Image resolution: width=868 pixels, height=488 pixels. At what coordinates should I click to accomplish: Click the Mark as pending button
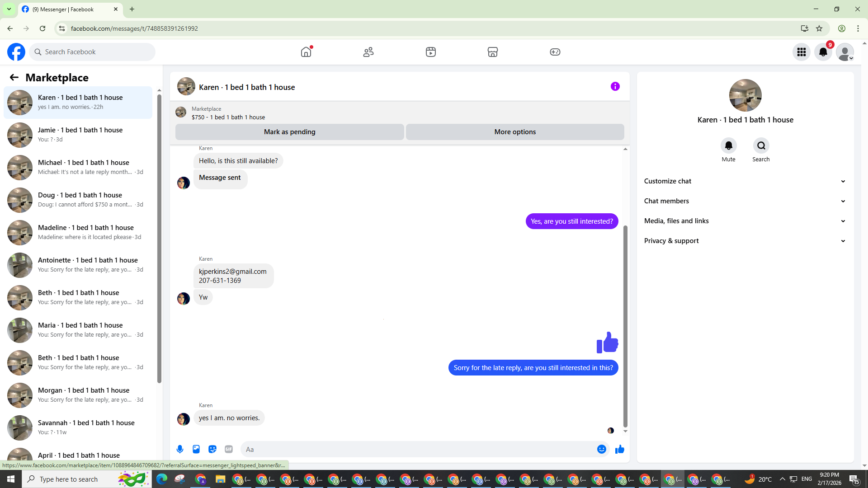click(x=289, y=132)
